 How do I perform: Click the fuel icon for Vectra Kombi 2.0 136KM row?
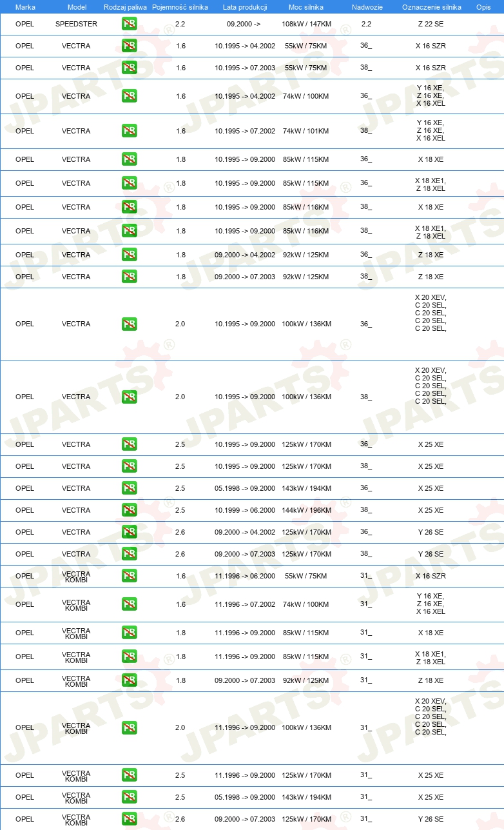129,727
